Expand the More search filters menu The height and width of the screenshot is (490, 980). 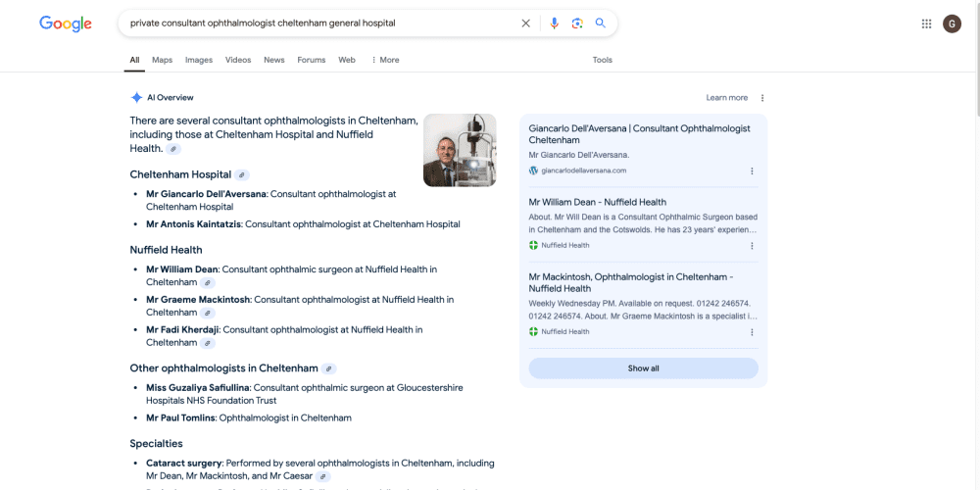[384, 60]
